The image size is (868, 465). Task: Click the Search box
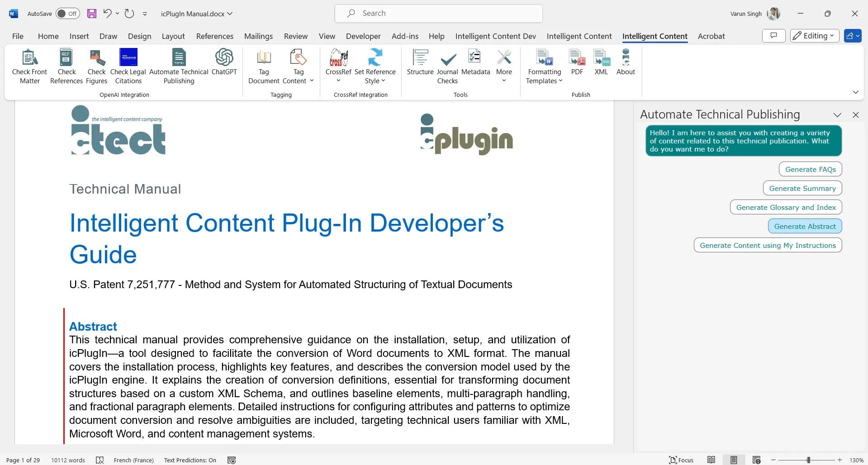pos(438,14)
